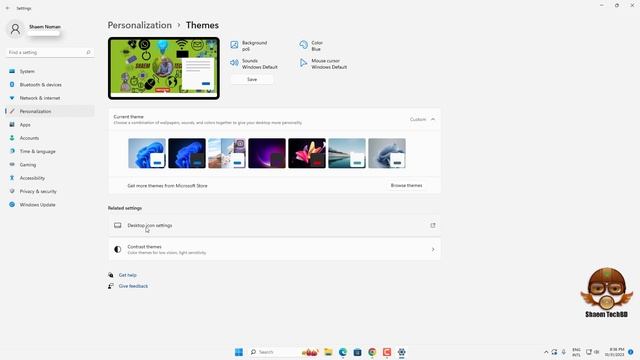This screenshot has width=640, height=360.
Task: Click the back arrow in Settings
Action: [8, 8]
